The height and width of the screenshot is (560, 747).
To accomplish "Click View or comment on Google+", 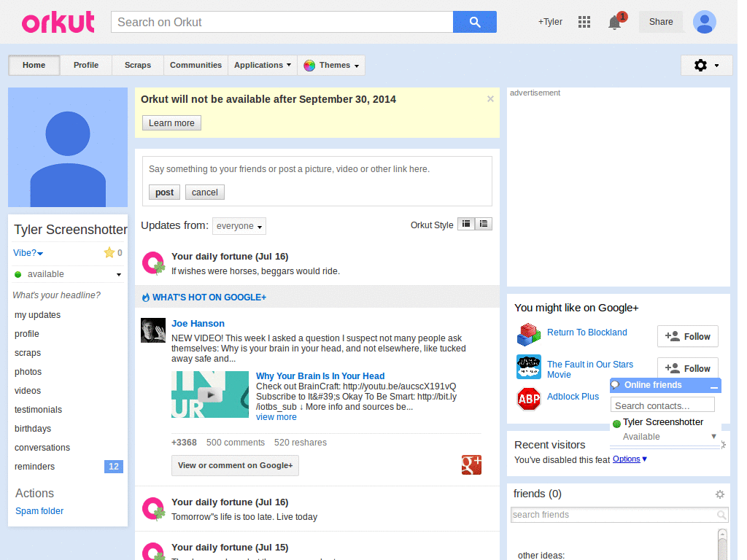I will coord(236,466).
